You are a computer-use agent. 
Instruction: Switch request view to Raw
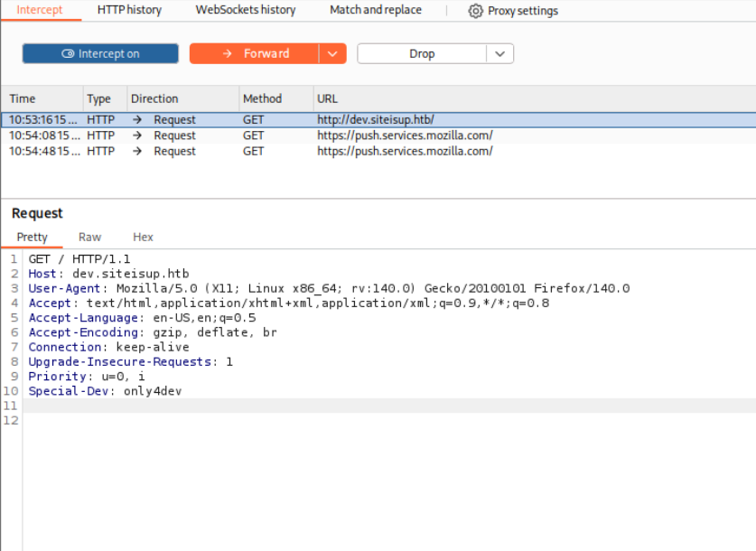[x=89, y=237]
